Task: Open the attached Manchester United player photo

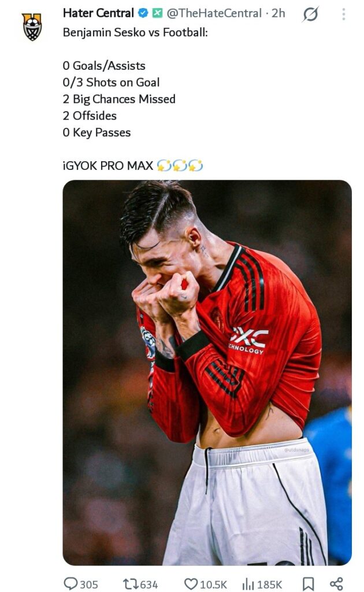Action: click(207, 372)
